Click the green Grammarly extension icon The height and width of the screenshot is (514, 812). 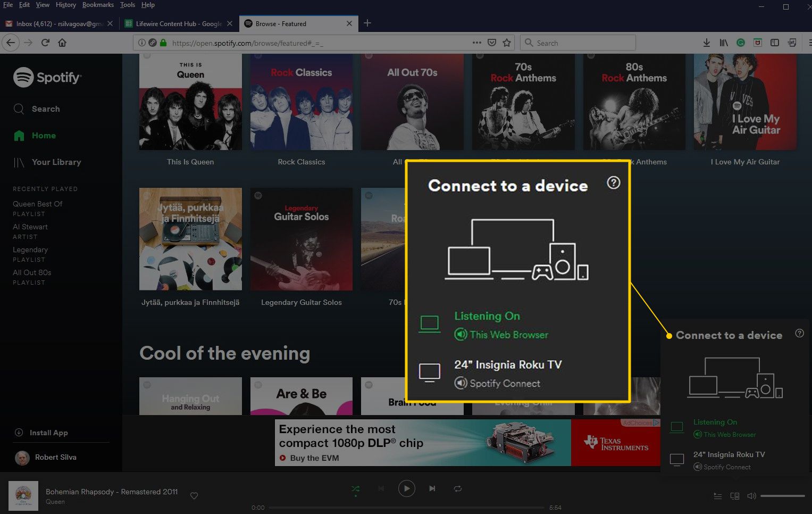[741, 43]
